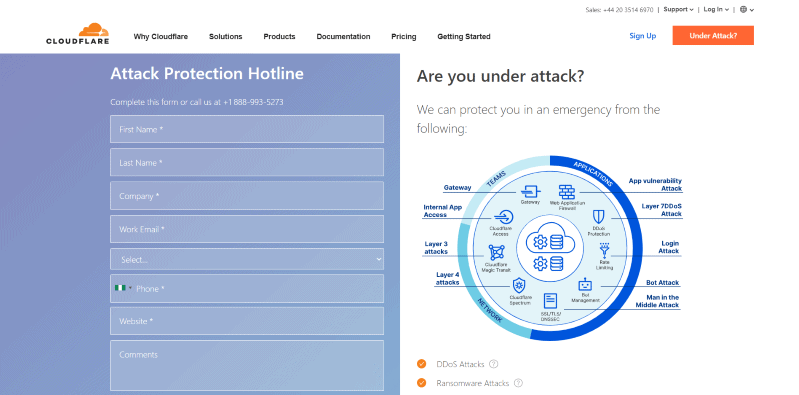Click the APPLICATIONS ring segment label

pyautogui.click(x=593, y=174)
